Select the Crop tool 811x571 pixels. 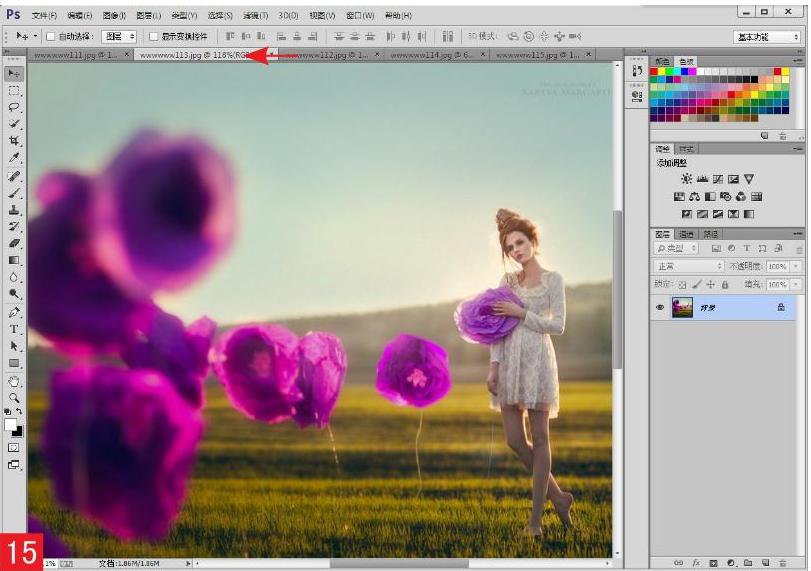[14, 141]
